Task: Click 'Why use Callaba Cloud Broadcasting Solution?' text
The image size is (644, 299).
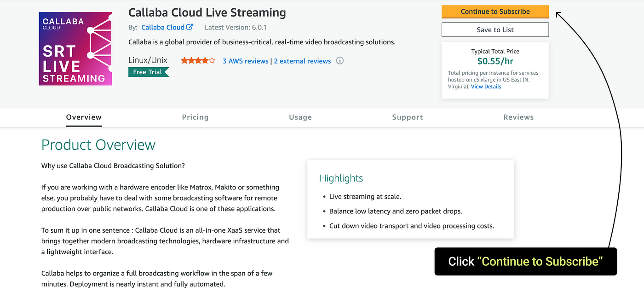Action: click(113, 166)
